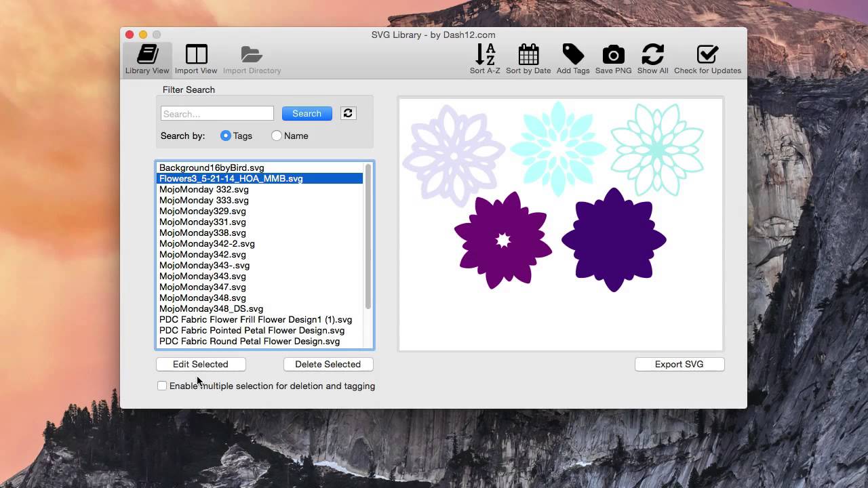Image resolution: width=868 pixels, height=488 pixels.
Task: Select MojoMonday348_DS.svg file
Action: pos(260,308)
